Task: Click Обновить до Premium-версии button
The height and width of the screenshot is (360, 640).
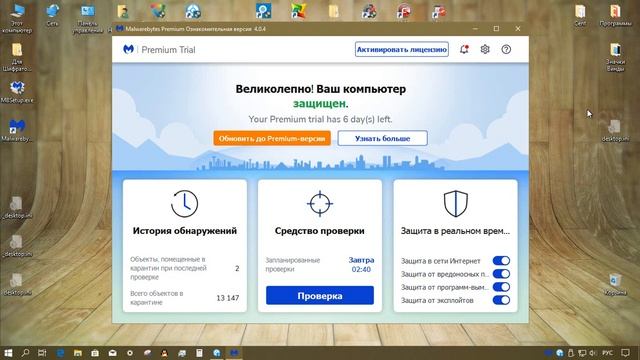Action: (272, 138)
